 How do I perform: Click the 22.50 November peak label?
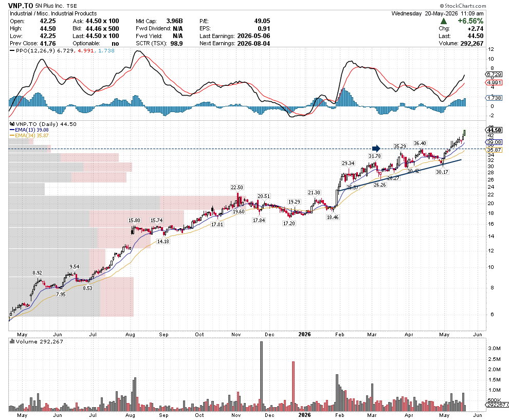coord(237,187)
